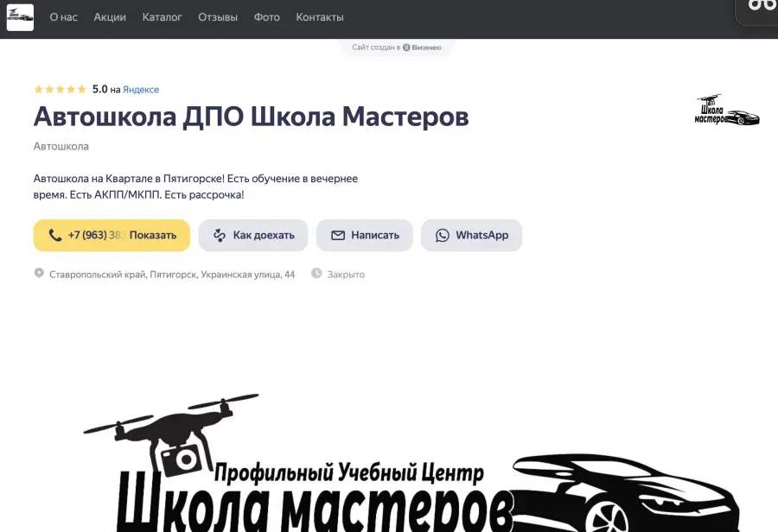The width and height of the screenshot is (778, 532).
Task: Click the envelope mail icon
Action: point(338,235)
